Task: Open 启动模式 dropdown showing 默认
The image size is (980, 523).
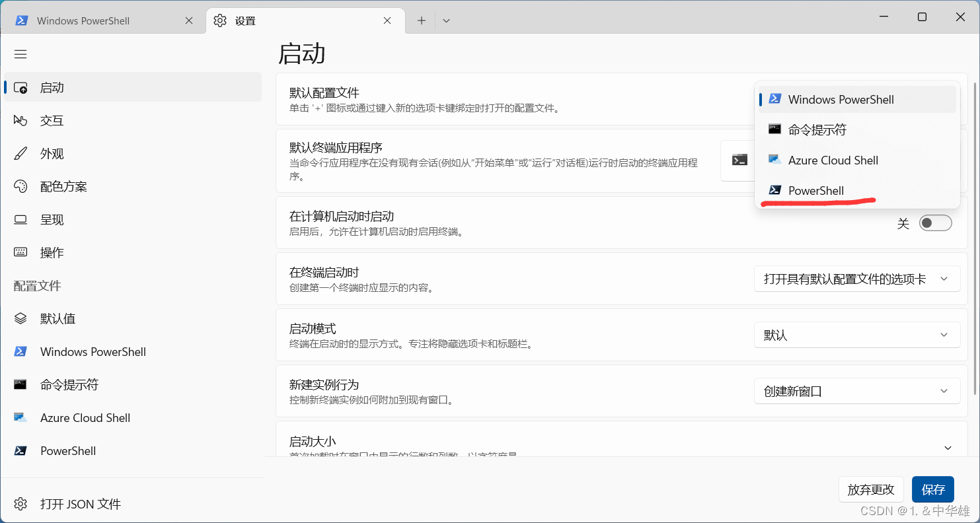Action: pyautogui.click(x=857, y=335)
